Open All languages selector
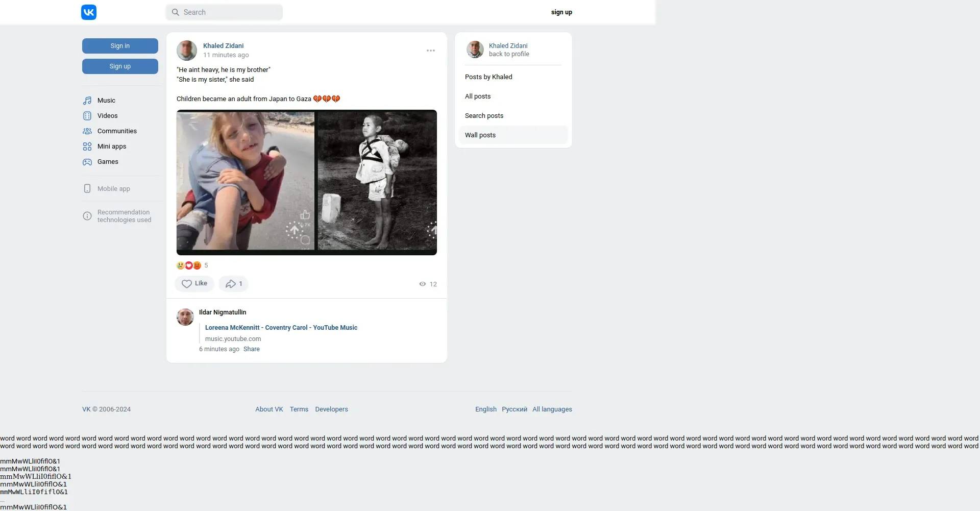The width and height of the screenshot is (980, 511). [552, 409]
